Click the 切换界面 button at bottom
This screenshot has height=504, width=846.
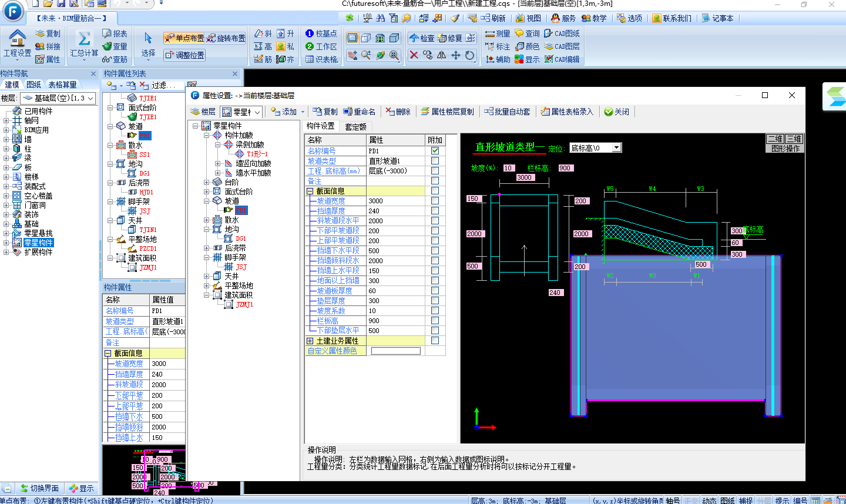(39, 488)
